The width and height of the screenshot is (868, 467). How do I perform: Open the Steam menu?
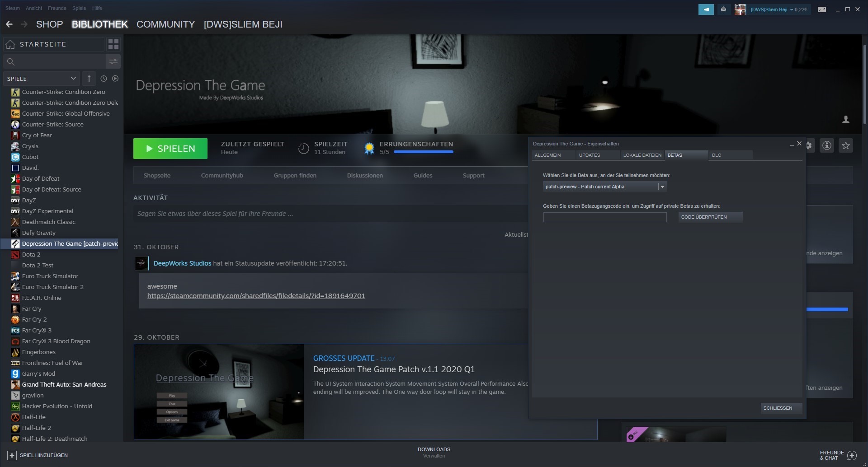click(13, 8)
